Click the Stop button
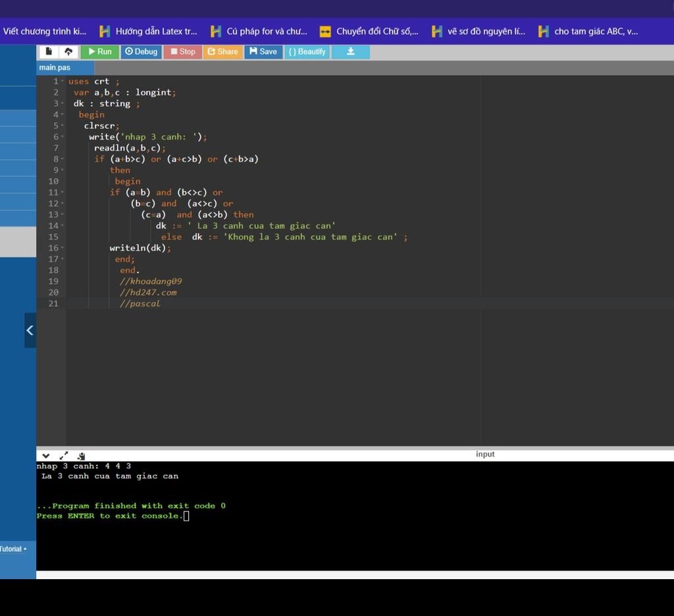The width and height of the screenshot is (674, 616). (x=183, y=51)
